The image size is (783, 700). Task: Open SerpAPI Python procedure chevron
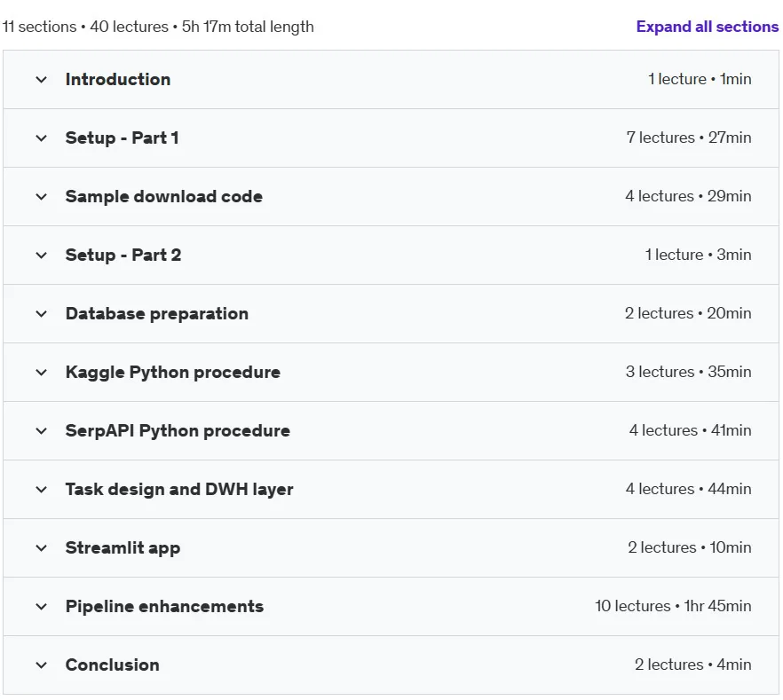(42, 431)
